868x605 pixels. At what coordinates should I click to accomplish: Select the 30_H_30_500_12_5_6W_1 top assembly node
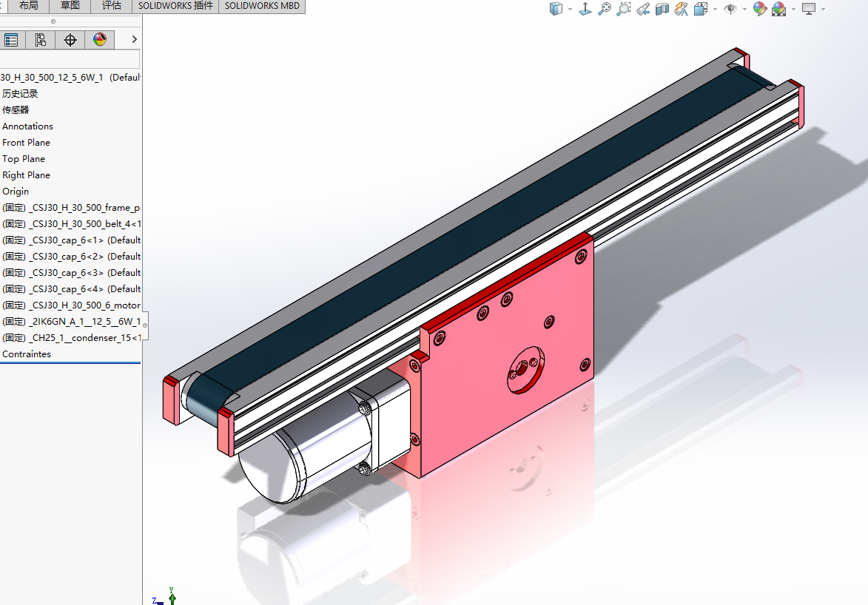(70, 78)
